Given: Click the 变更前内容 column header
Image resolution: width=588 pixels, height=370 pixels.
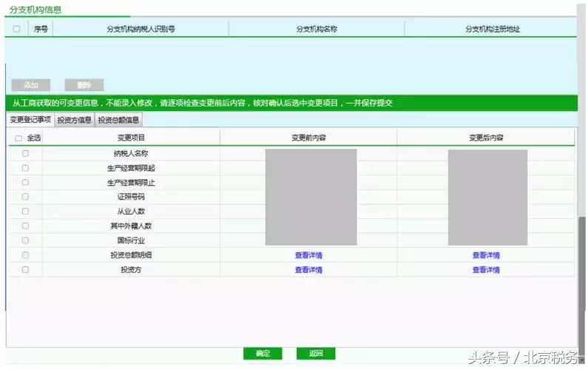Looking at the screenshot, I should [308, 138].
